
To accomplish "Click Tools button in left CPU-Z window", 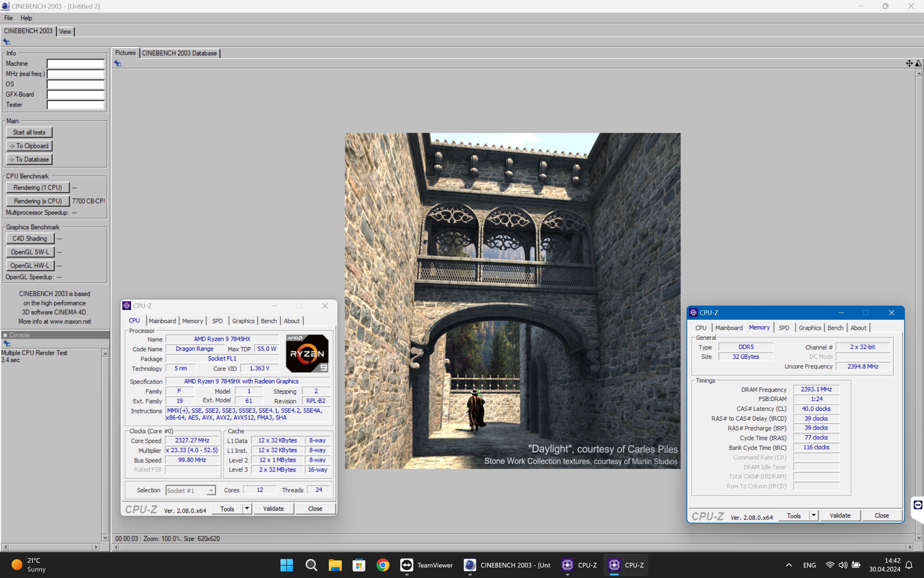I will tap(227, 508).
